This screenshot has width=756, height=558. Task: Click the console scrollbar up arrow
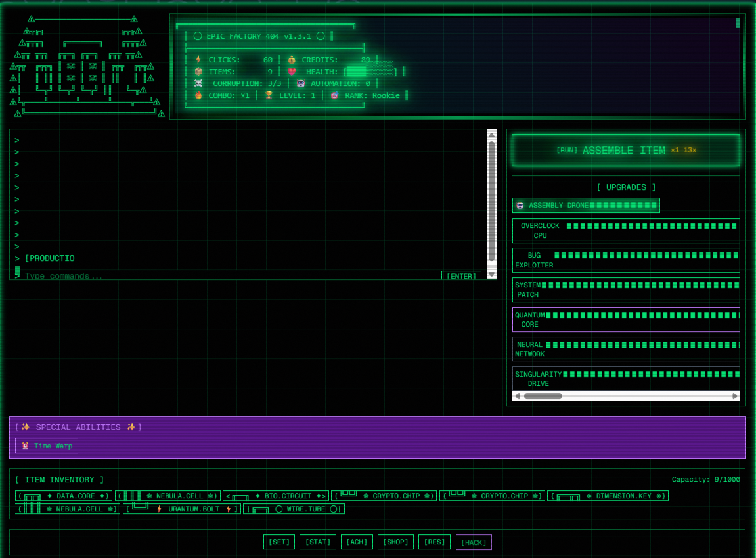click(491, 135)
